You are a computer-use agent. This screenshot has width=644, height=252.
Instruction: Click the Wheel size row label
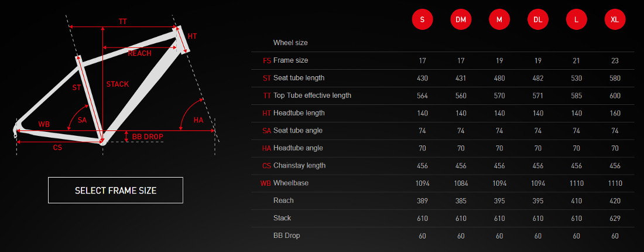290,43
